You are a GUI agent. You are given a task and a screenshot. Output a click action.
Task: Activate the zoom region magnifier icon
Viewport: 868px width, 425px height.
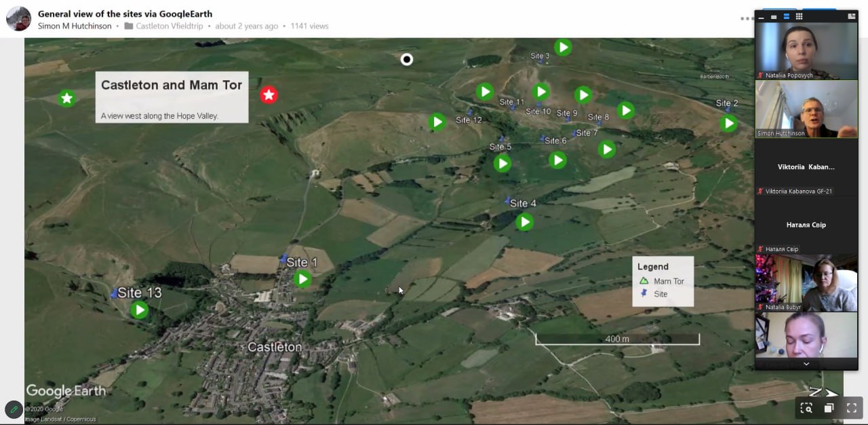coord(806,408)
